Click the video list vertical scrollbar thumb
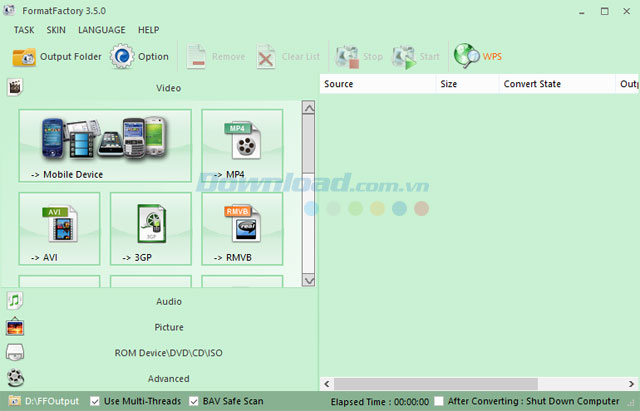This screenshot has height=411, width=640. click(309, 144)
